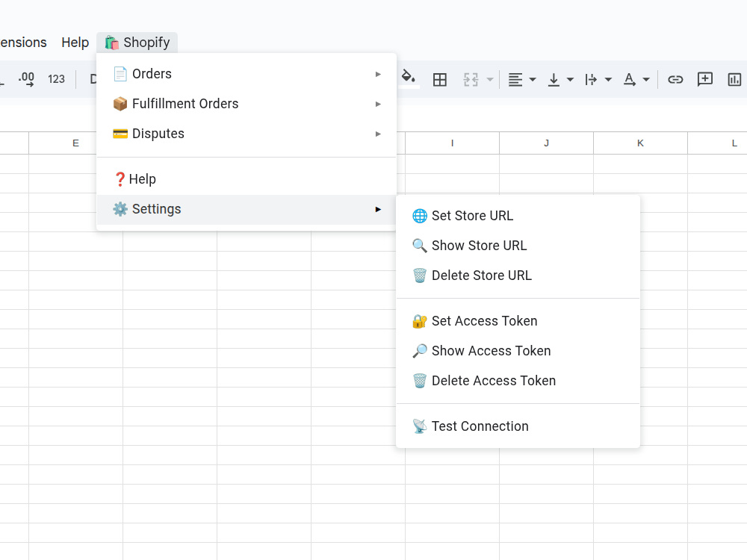This screenshot has height=560, width=747.
Task: Click the text wrapping icon
Action: (x=591, y=80)
